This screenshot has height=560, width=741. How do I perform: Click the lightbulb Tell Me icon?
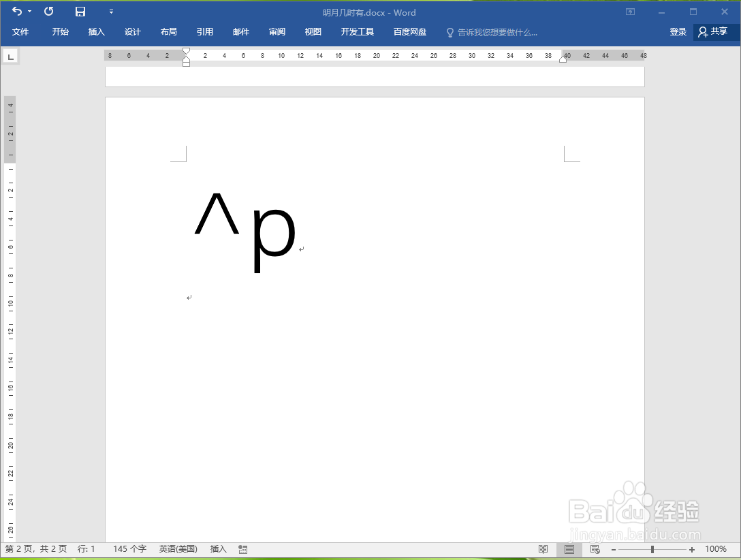click(450, 32)
